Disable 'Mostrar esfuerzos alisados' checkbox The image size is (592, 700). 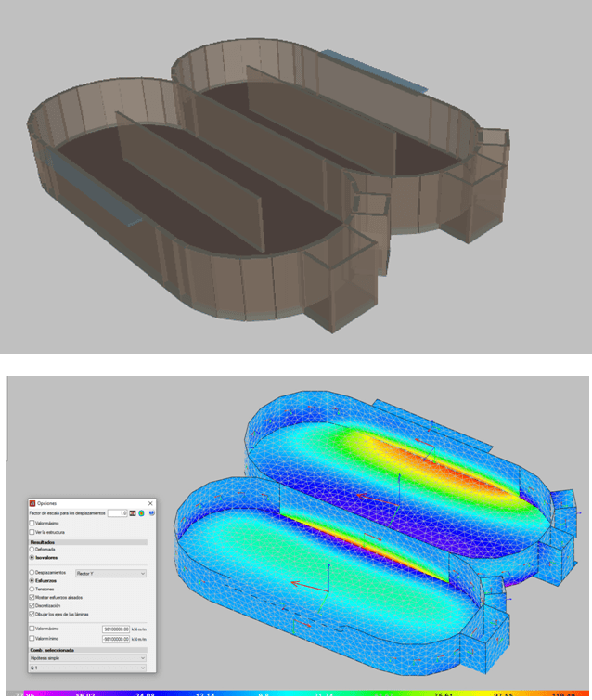point(32,597)
